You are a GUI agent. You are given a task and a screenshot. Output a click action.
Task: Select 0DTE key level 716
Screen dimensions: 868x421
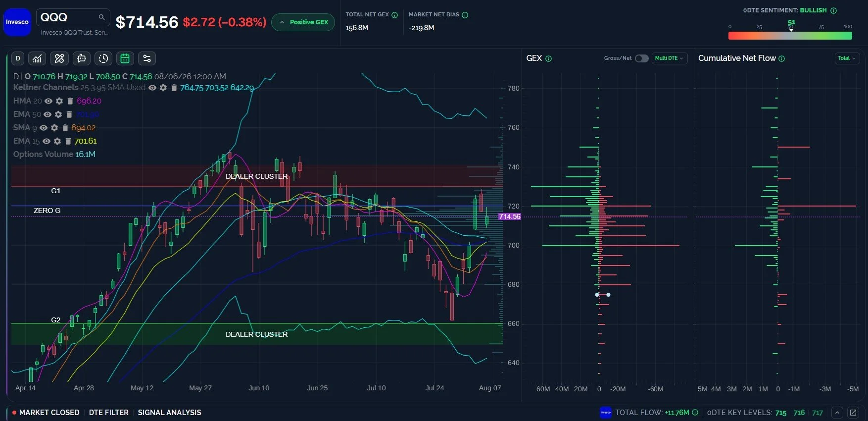coord(799,413)
